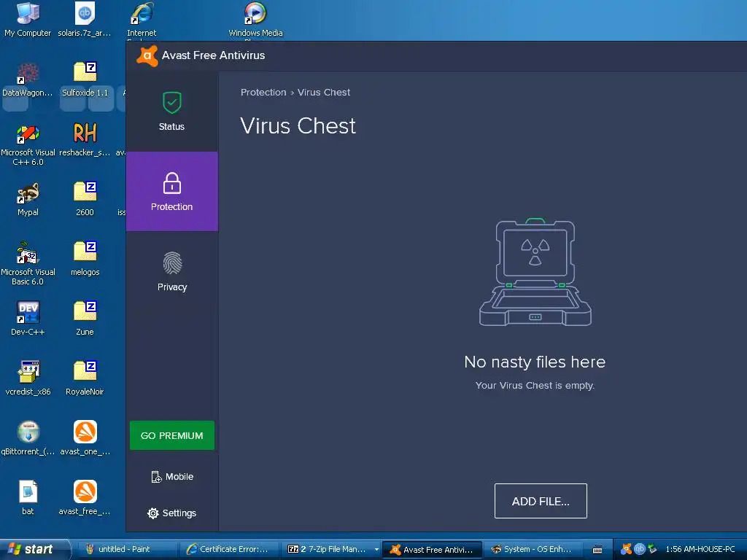The width and height of the screenshot is (747, 560).
Task: Click the empty virus chest illustration
Action: coord(535,273)
